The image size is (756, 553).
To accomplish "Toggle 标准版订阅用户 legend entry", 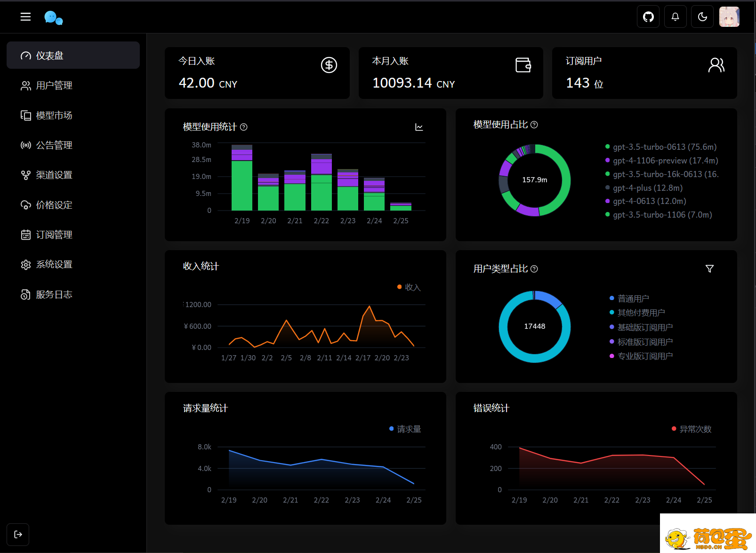I will tap(641, 342).
